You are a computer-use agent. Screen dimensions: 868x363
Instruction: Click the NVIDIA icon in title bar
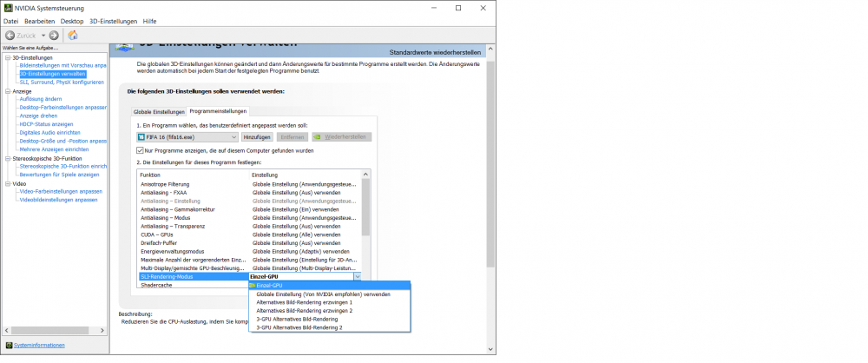pos(8,8)
